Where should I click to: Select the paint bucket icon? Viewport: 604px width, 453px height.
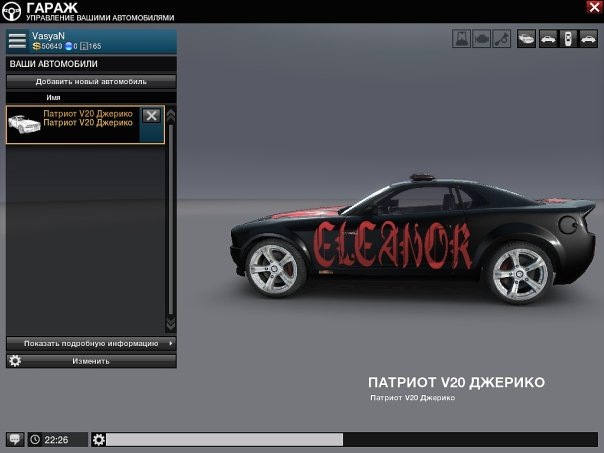click(x=462, y=39)
